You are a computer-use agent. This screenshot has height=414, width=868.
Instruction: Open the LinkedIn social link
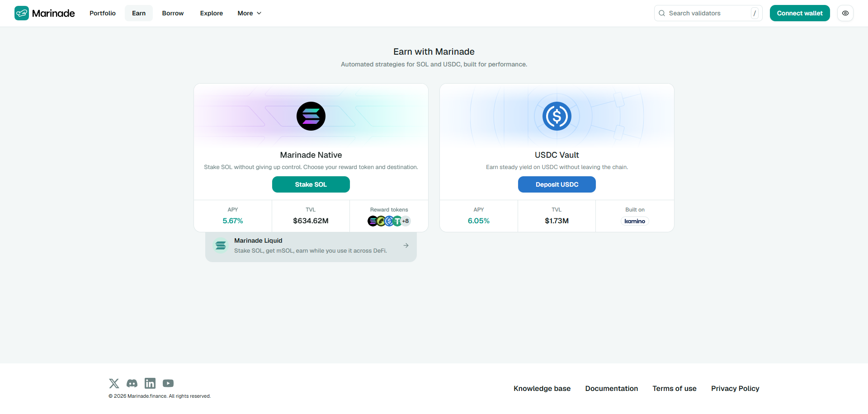[x=150, y=383]
